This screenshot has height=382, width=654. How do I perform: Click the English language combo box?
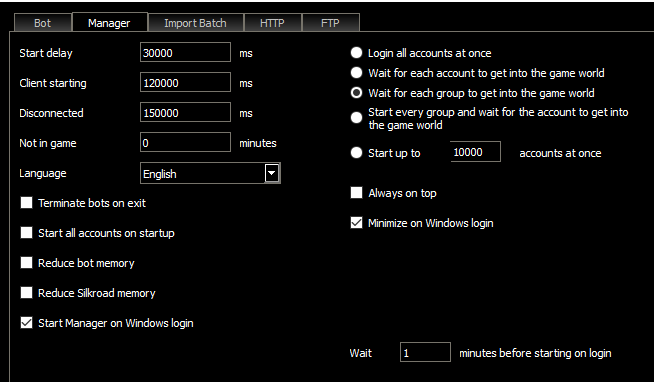pos(210,173)
